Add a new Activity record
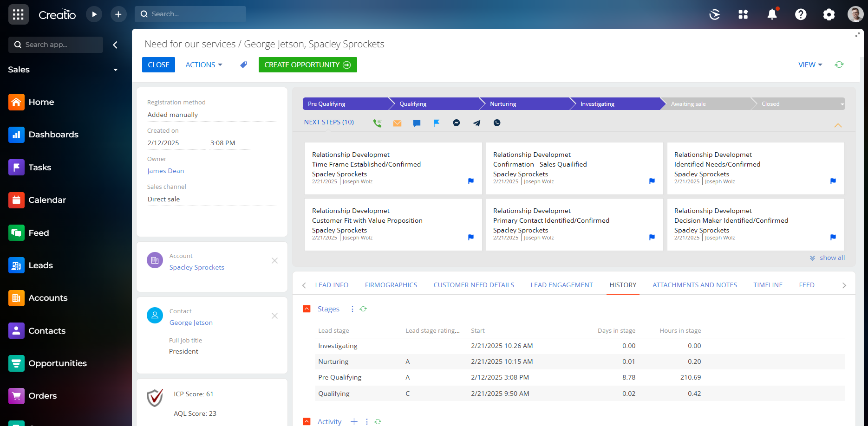The height and width of the screenshot is (426, 868). tap(354, 421)
